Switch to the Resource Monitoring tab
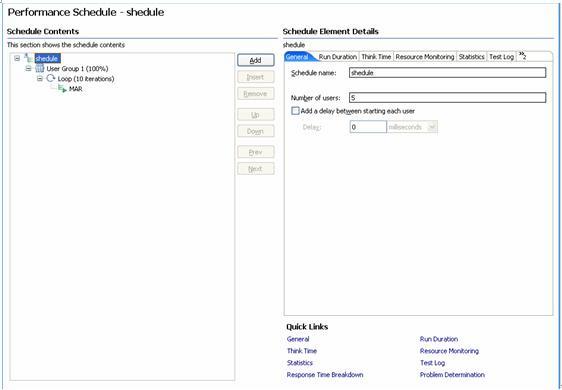The image size is (562, 390). 425,57
